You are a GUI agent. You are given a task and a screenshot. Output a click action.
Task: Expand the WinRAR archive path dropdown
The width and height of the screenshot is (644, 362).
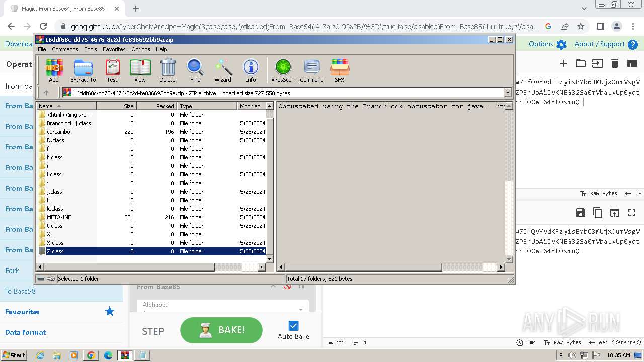click(x=508, y=93)
